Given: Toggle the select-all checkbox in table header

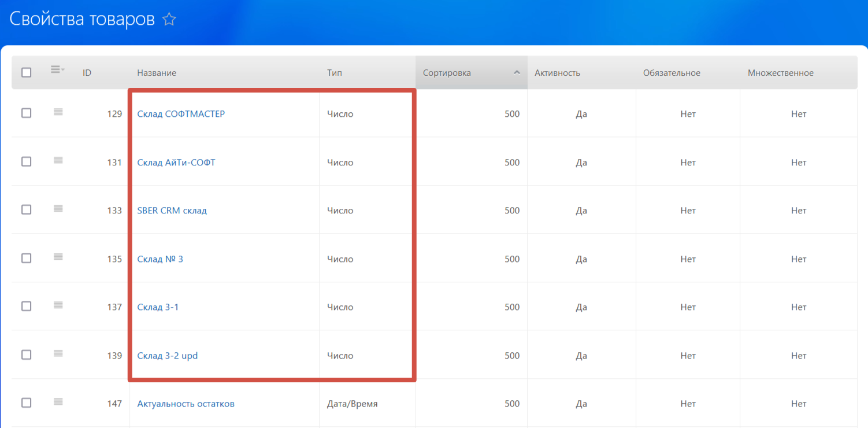Looking at the screenshot, I should [x=27, y=73].
